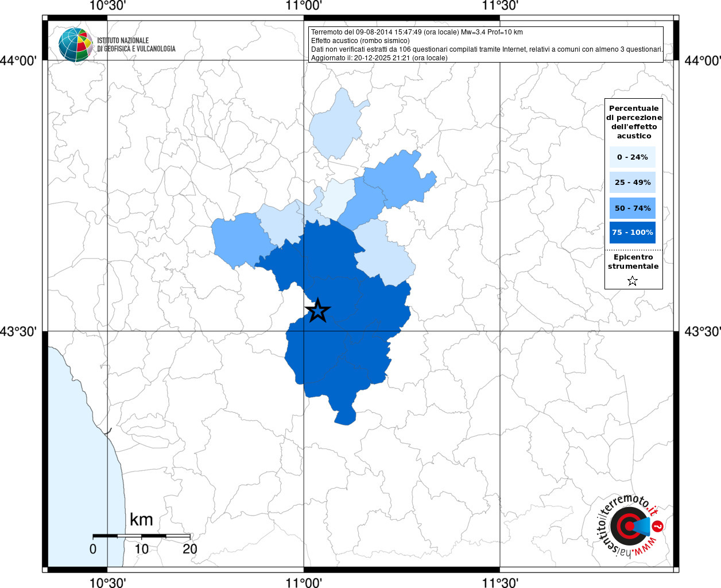The width and height of the screenshot is (721, 588).
Task: Click the left '43°30'' latitude label
Action: [19, 331]
